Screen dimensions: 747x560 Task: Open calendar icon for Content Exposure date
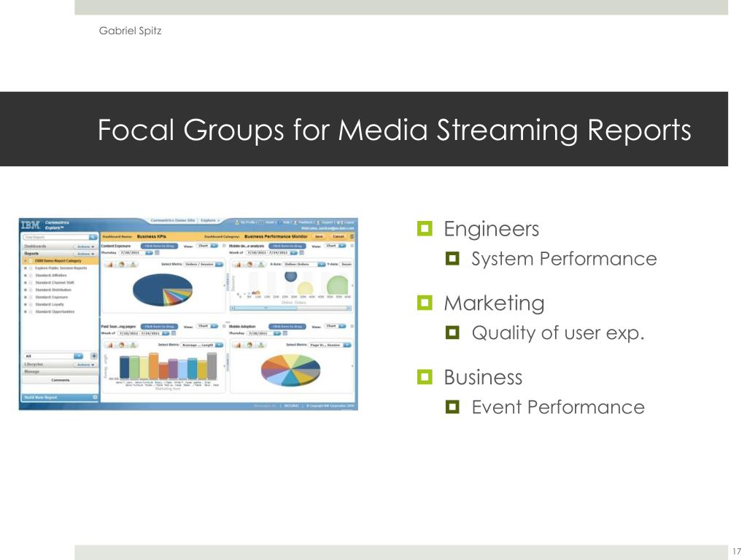click(158, 253)
